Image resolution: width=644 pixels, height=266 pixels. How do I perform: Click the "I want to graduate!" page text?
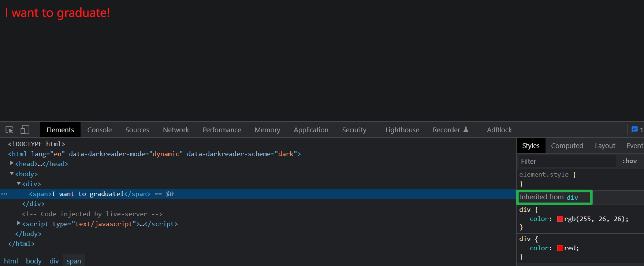click(57, 13)
